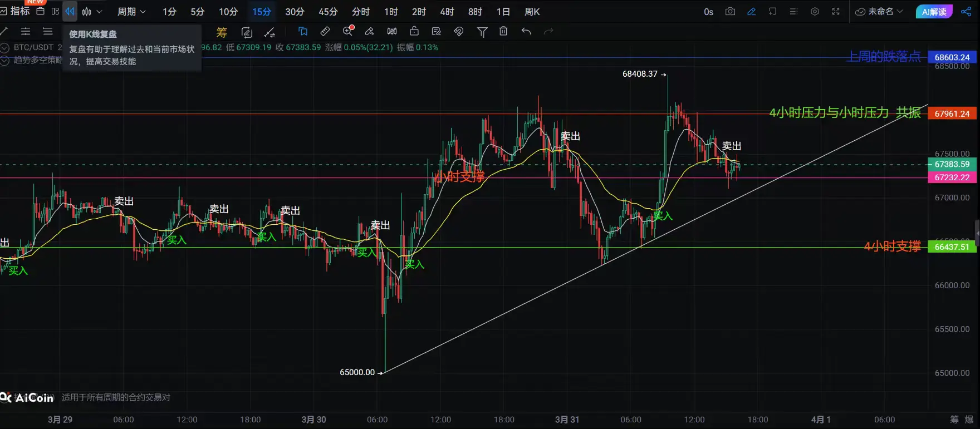980x429 pixels.
Task: Click the note-edit card icon
Action: point(437,31)
